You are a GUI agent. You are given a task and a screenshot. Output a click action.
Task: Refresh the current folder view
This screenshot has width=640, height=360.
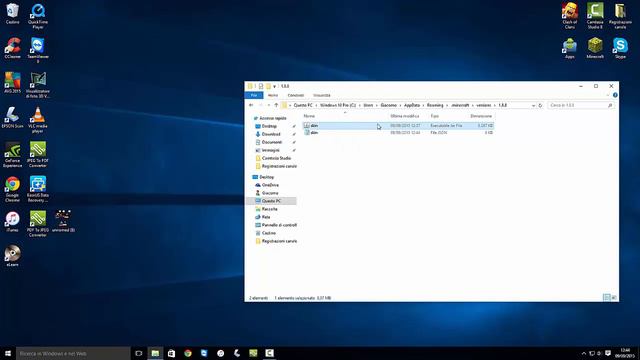tap(540, 105)
